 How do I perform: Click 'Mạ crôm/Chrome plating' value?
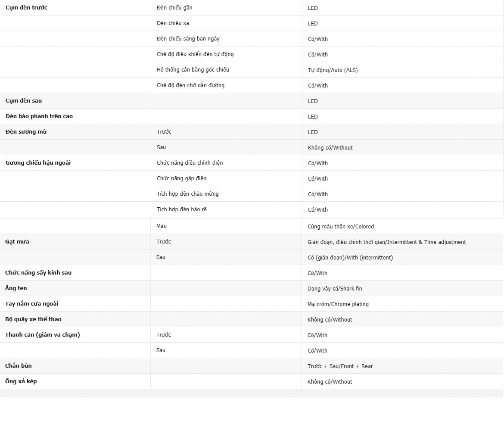click(x=338, y=304)
